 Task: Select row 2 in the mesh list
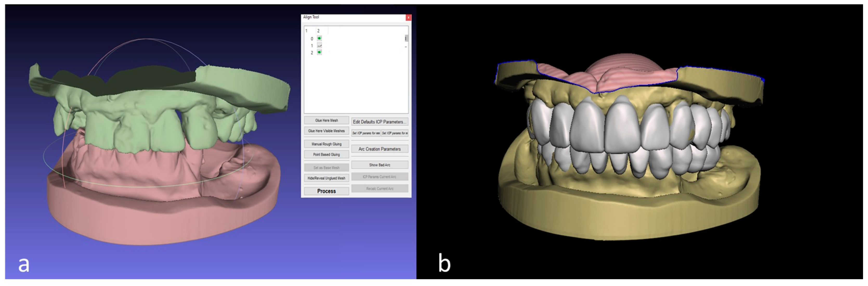tap(312, 53)
